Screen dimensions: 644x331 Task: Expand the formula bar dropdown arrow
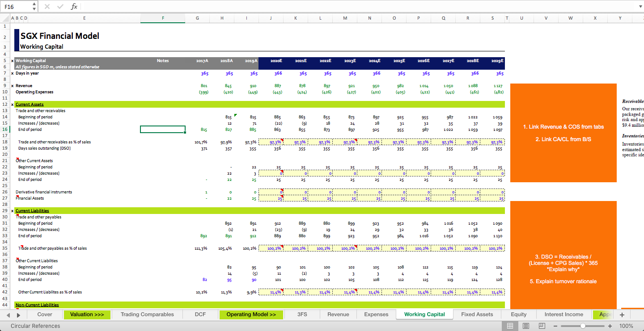point(640,7)
